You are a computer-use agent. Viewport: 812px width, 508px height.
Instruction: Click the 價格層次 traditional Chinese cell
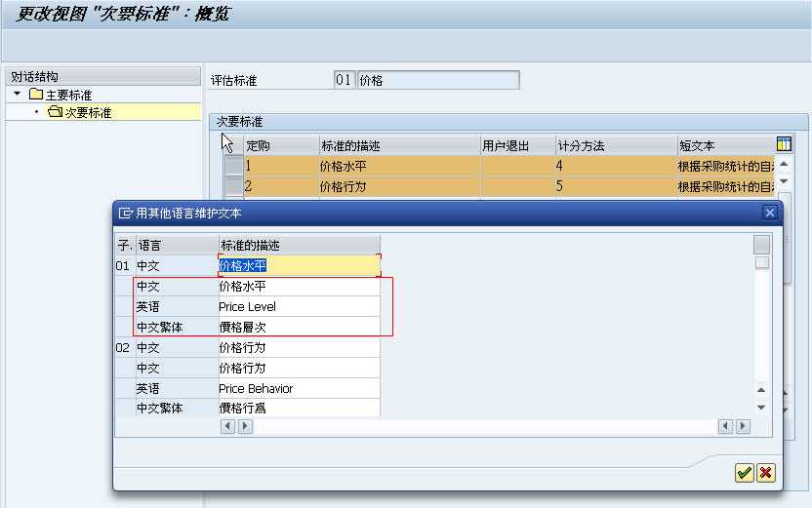click(300, 327)
